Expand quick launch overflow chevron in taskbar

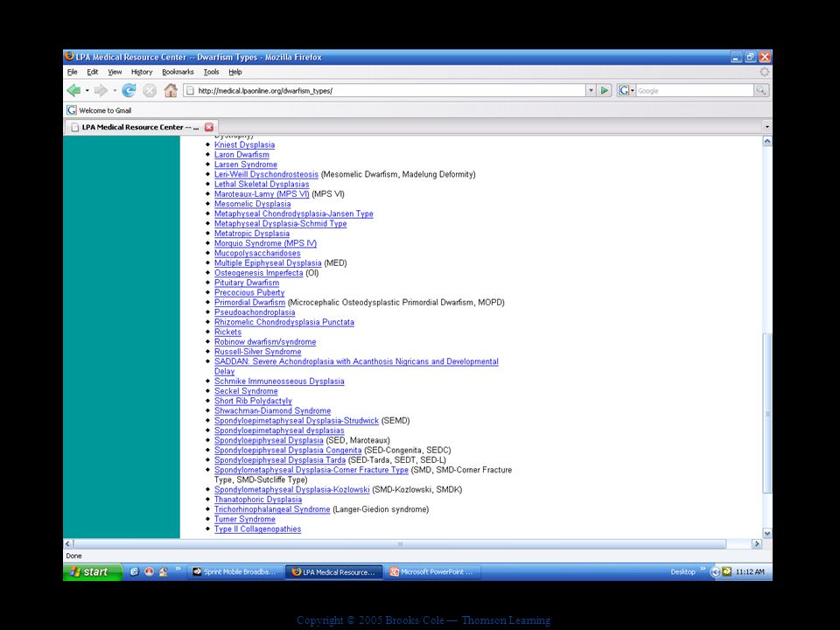point(178,569)
